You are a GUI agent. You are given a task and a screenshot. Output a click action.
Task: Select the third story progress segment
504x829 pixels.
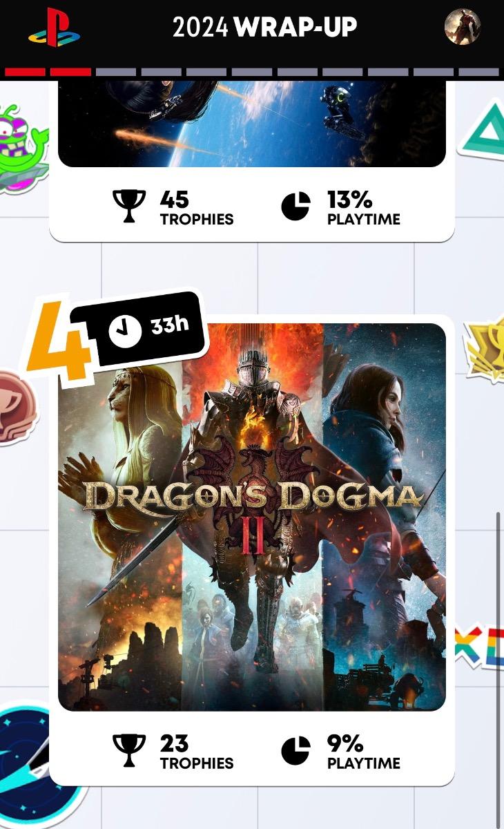click(116, 72)
